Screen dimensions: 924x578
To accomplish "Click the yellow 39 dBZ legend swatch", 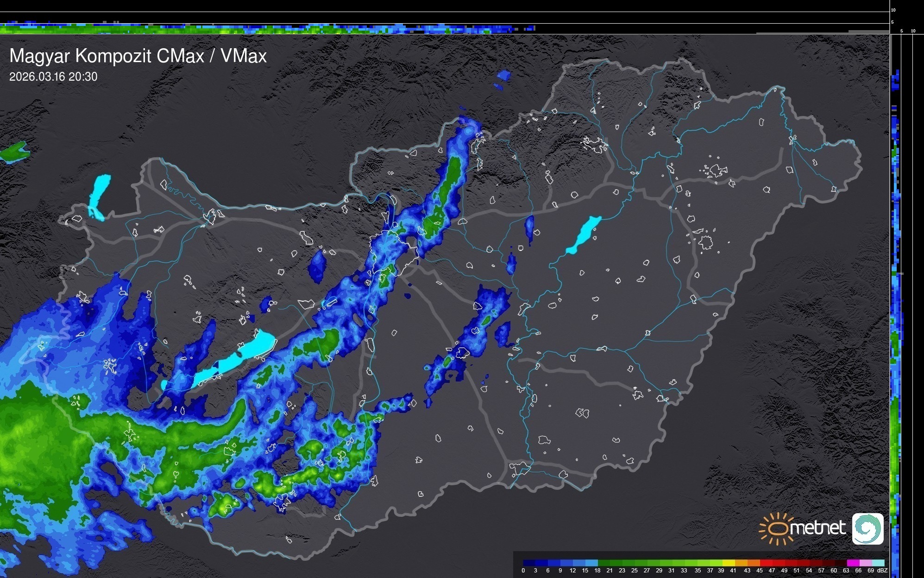I will click(x=729, y=563).
